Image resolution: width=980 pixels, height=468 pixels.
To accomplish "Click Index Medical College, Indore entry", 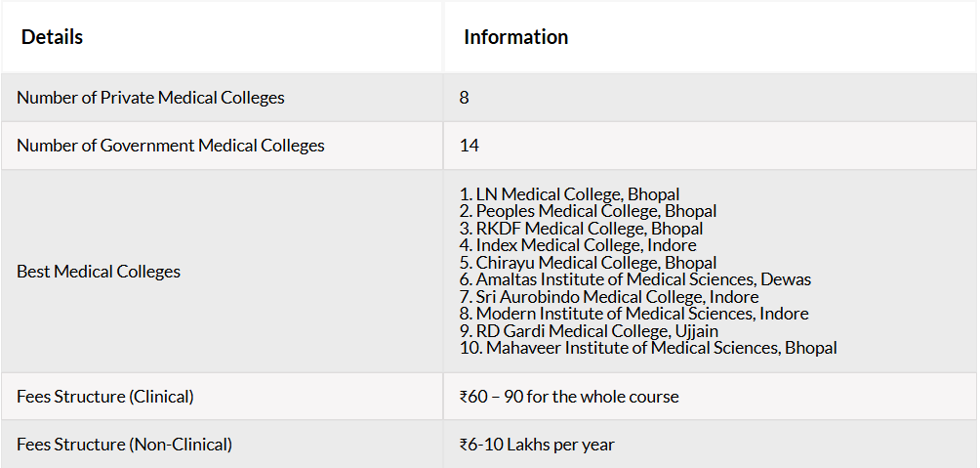I will [x=578, y=244].
